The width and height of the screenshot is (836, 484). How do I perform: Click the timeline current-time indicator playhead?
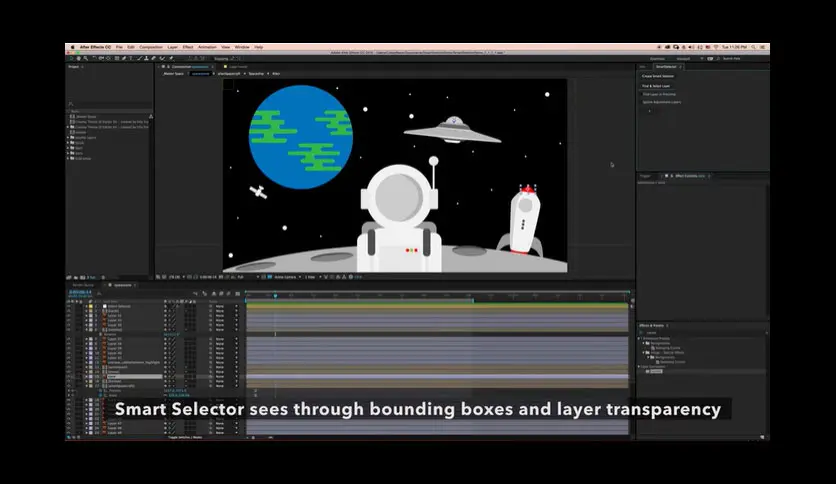coord(275,295)
